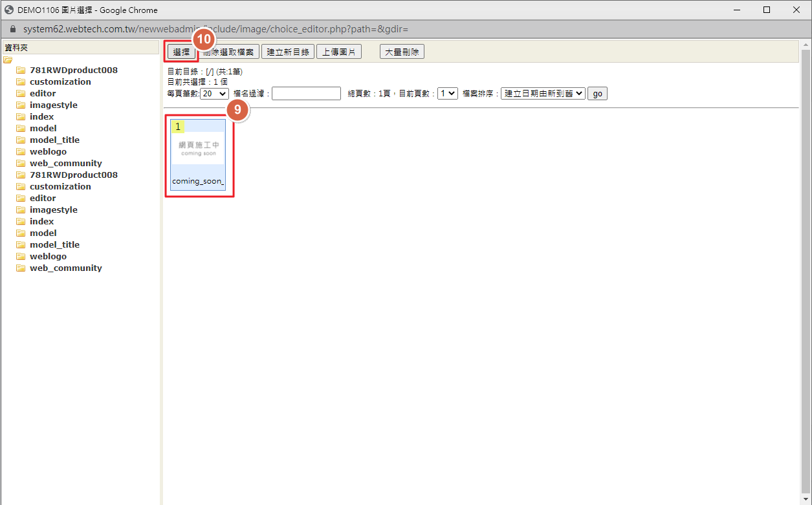Expand the 檔案排序 sort order dropdown
Screen dimensions: 812x505
click(543, 94)
